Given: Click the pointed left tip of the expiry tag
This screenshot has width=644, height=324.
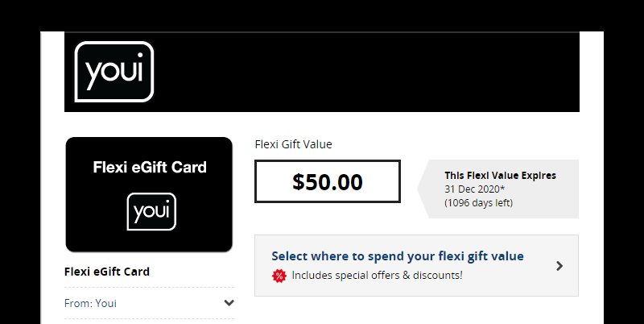Looking at the screenshot, I should (x=419, y=189).
